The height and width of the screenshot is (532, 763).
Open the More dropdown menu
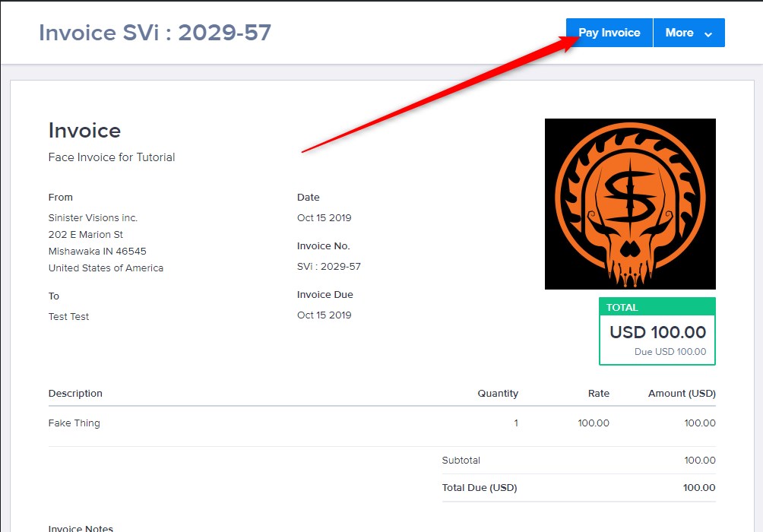pos(689,33)
